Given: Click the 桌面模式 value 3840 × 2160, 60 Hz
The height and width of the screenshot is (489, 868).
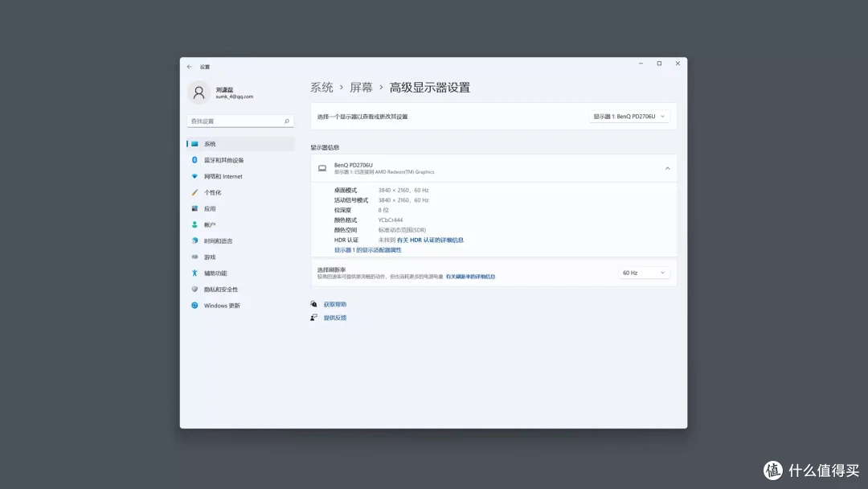Looking at the screenshot, I should 403,191.
